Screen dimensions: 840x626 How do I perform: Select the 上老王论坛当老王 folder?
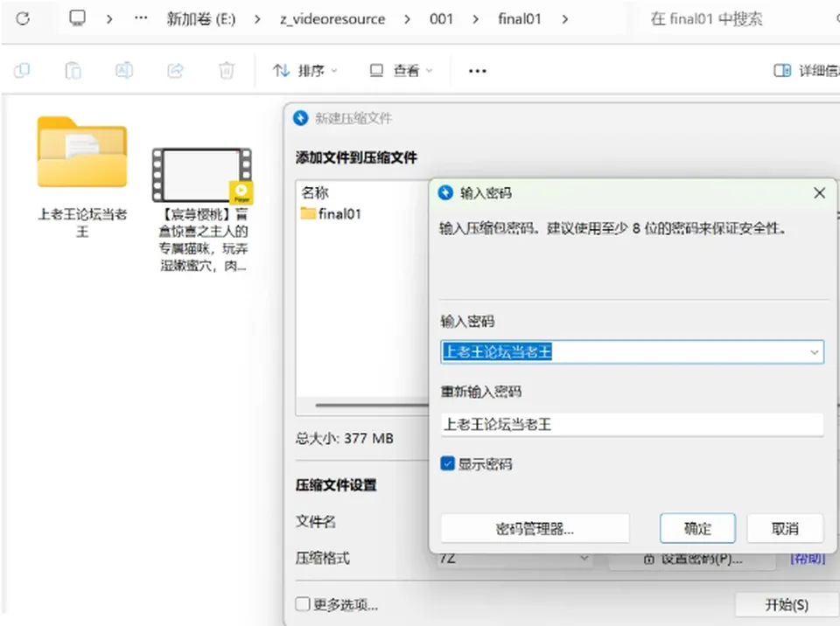click(82, 177)
